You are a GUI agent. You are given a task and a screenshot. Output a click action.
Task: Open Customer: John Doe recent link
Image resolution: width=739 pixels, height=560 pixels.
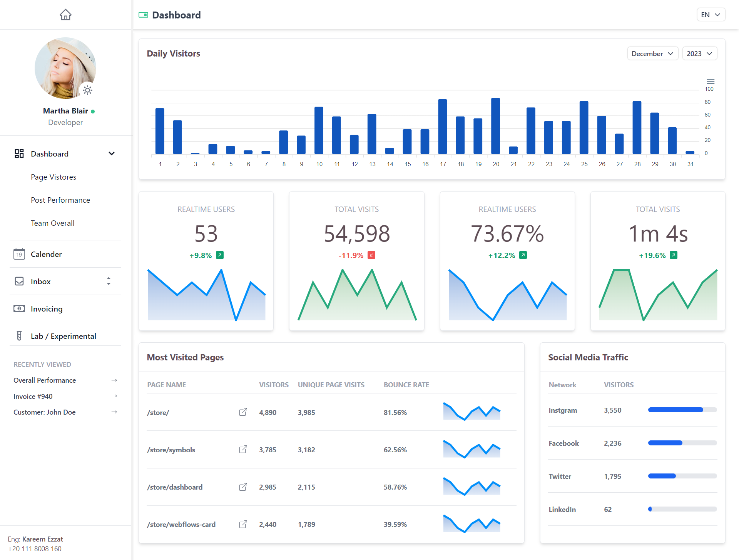(x=45, y=412)
